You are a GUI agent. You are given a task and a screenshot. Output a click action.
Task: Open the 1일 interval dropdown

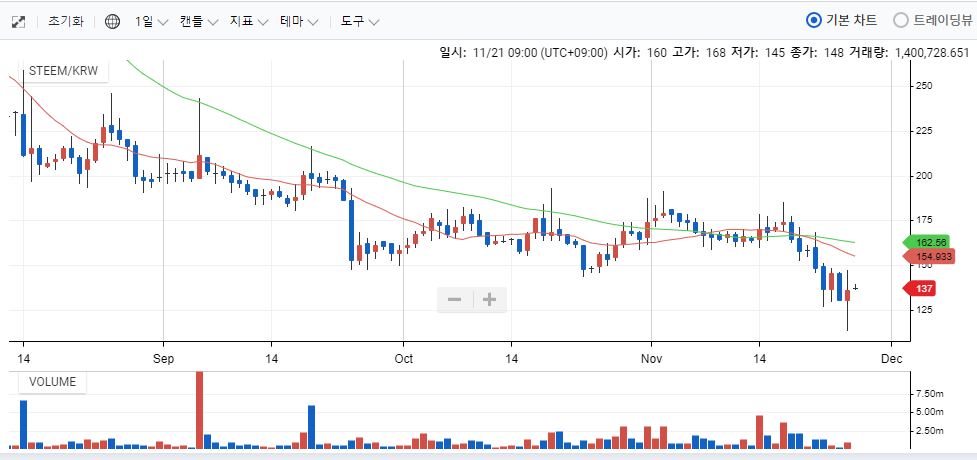[x=151, y=22]
